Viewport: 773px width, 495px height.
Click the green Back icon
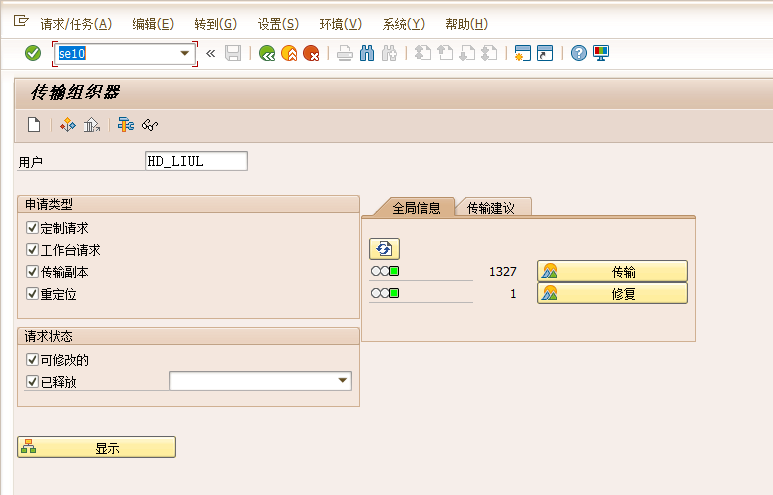pos(267,53)
